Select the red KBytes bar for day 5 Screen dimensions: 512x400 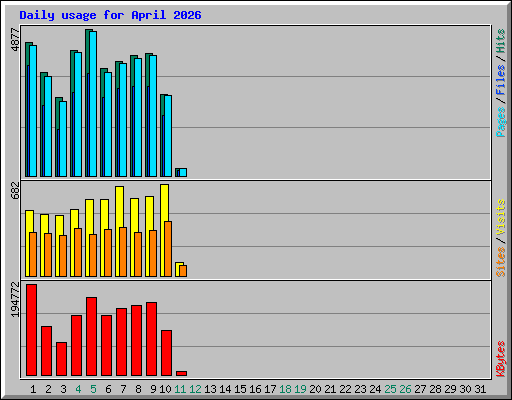click(92, 337)
